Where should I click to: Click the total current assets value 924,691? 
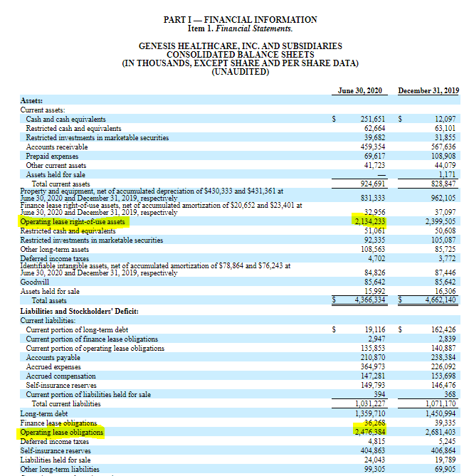[x=373, y=184]
